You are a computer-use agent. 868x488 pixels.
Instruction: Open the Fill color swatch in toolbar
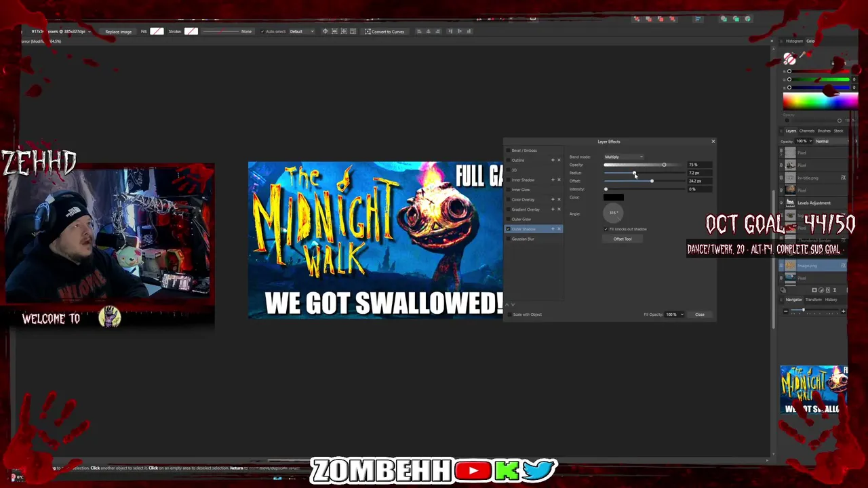coord(157,31)
